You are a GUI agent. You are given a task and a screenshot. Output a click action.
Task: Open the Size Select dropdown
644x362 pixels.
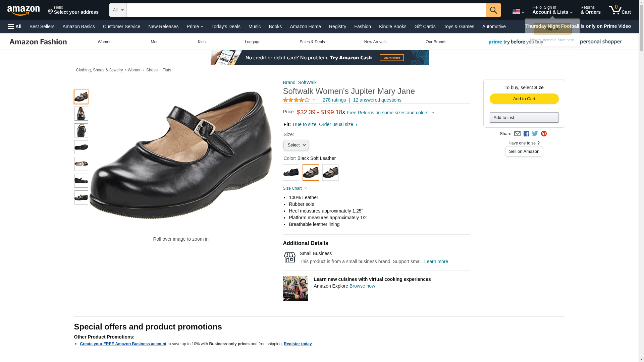(x=296, y=145)
